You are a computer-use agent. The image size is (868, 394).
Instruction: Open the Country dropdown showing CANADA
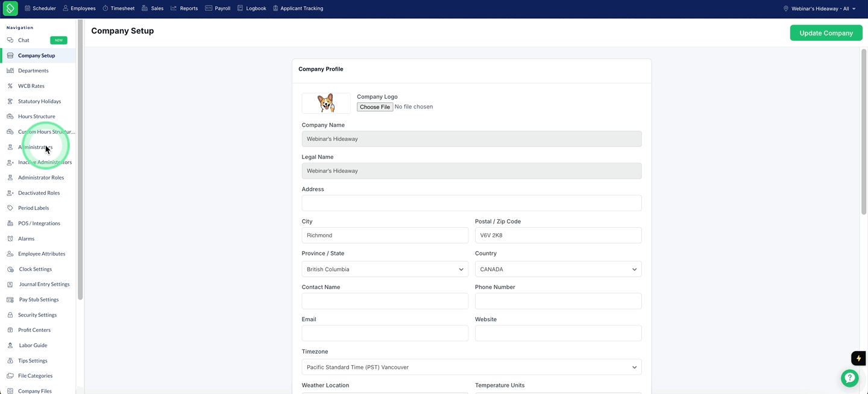point(558,269)
